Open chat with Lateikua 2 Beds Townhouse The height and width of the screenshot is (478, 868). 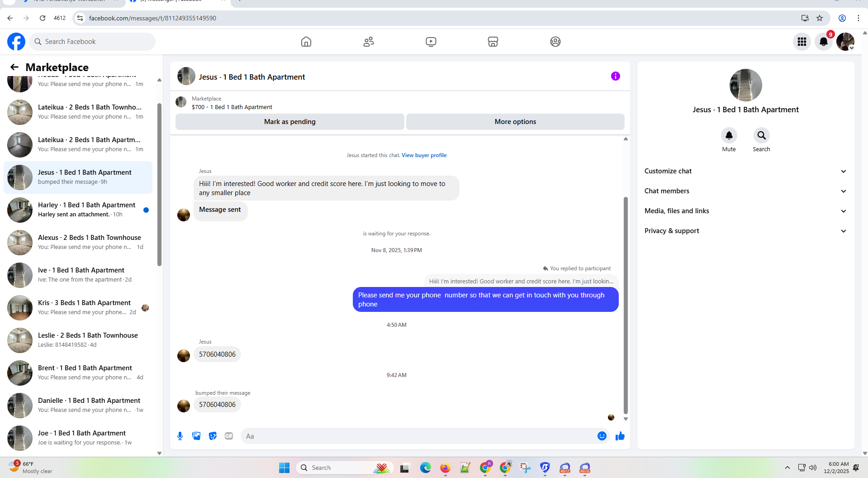coord(78,112)
